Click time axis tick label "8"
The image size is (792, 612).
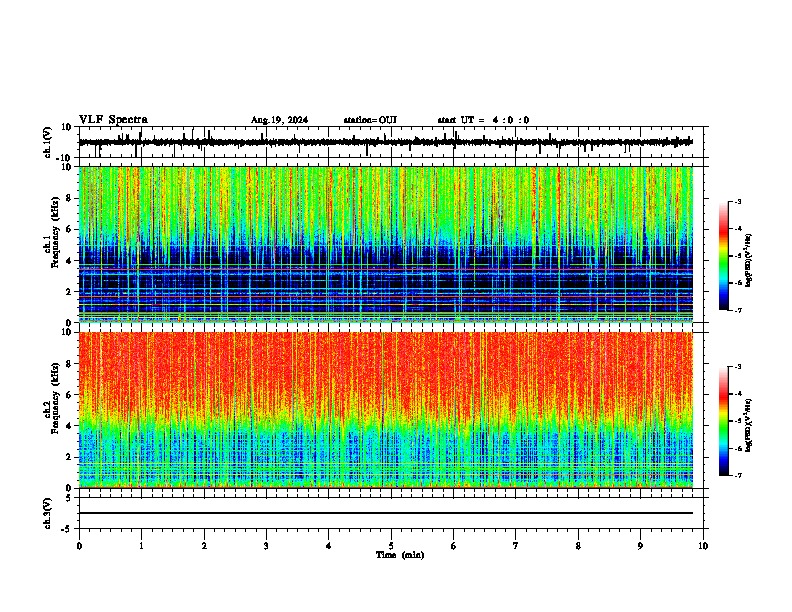(578, 546)
